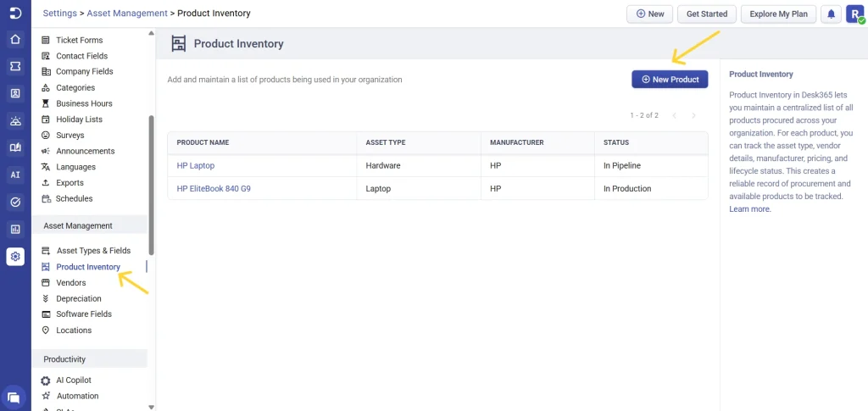868x411 pixels.
Task: Click STATUS column header
Action: [x=616, y=142]
